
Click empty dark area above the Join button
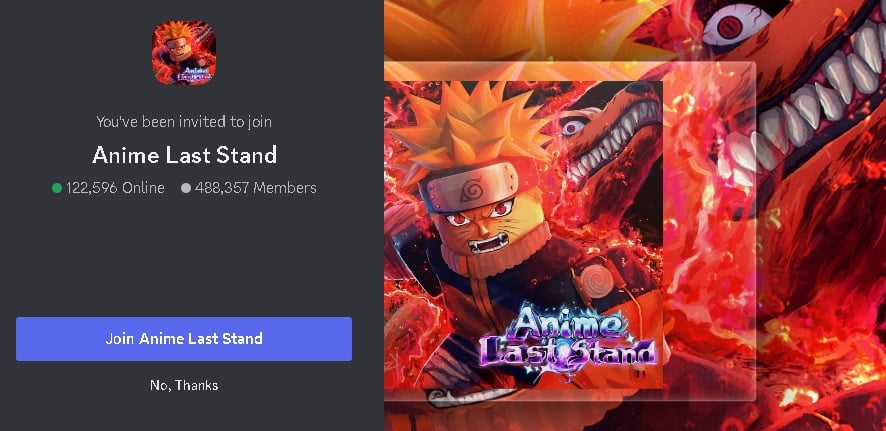(184, 260)
